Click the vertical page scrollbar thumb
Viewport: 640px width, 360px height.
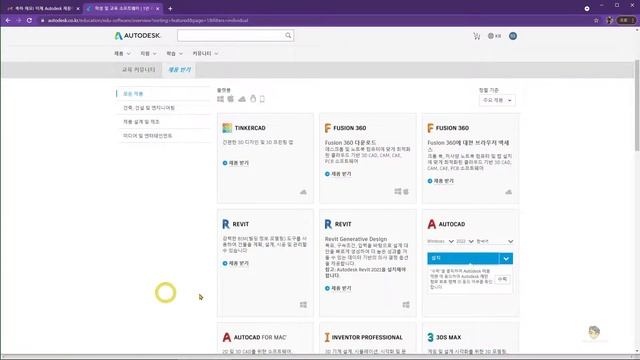click(x=637, y=105)
